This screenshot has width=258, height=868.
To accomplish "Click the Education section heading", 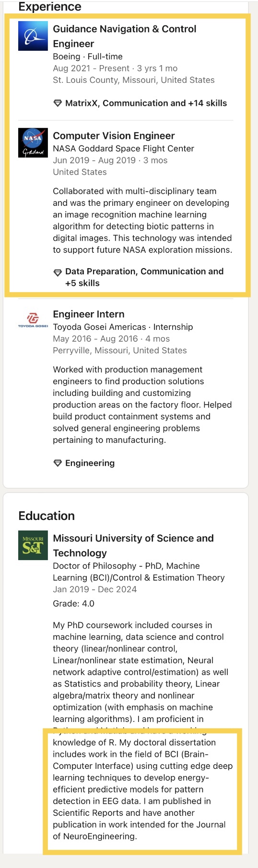I will click(47, 516).
